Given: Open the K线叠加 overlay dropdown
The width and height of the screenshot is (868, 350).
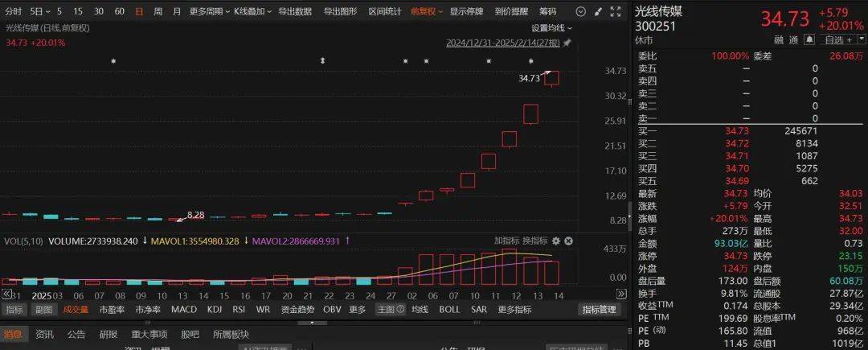Looking at the screenshot, I should (252, 11).
